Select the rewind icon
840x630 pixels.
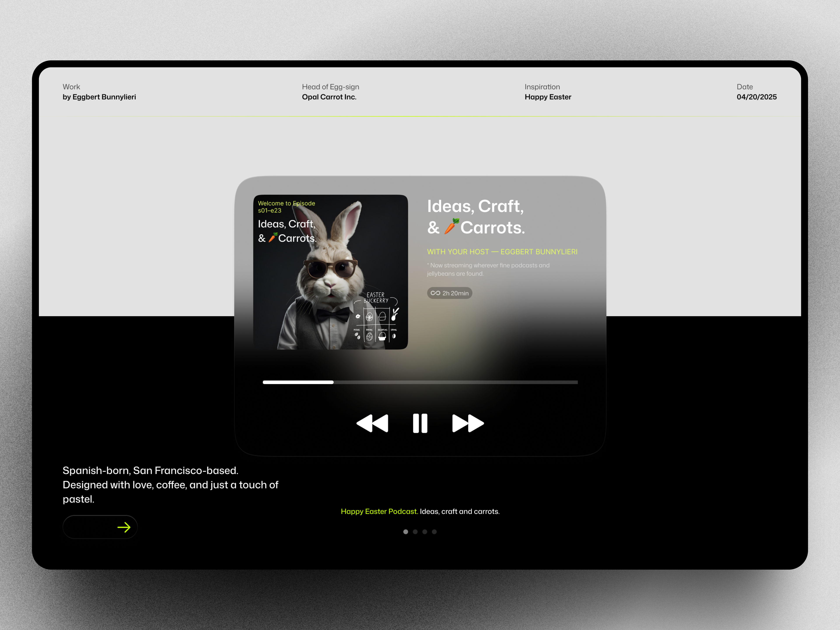point(372,423)
